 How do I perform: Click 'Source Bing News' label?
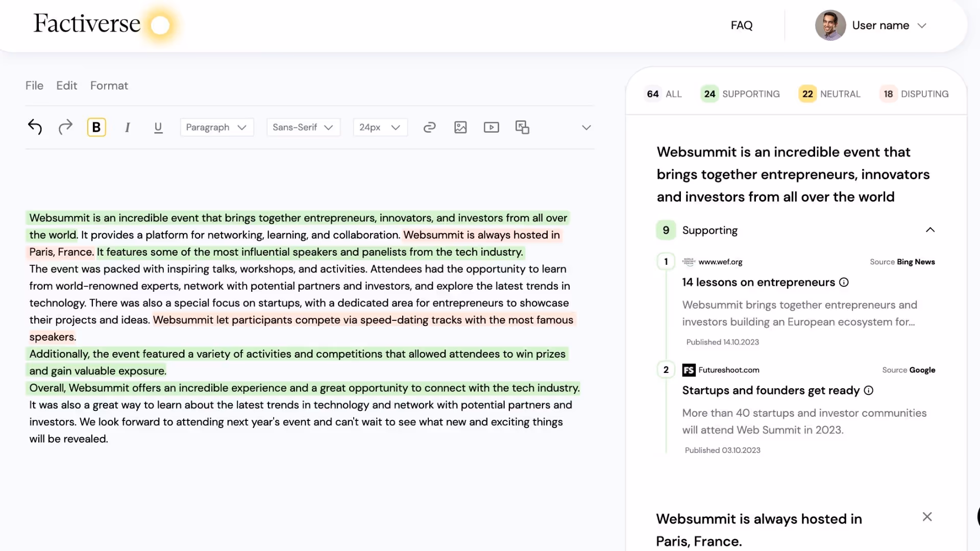click(902, 262)
